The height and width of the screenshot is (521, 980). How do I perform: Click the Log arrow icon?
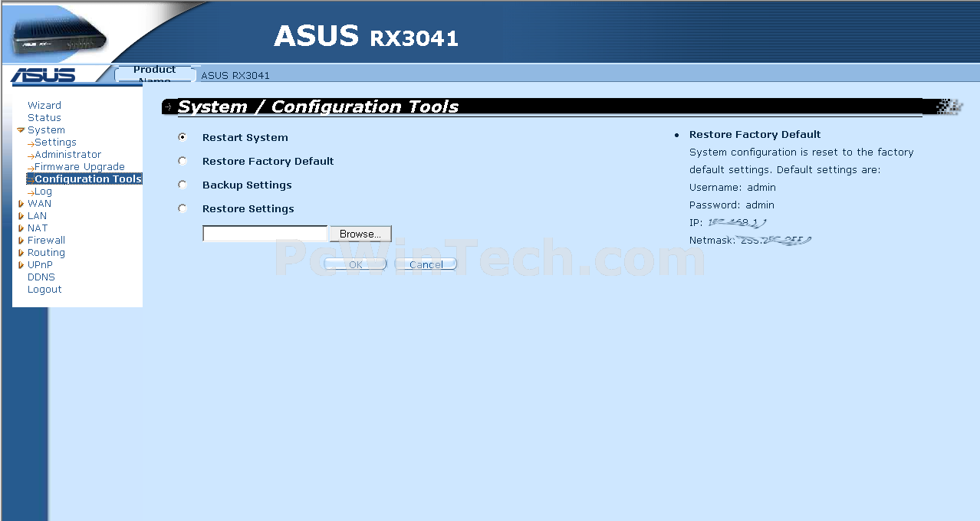coord(31,192)
